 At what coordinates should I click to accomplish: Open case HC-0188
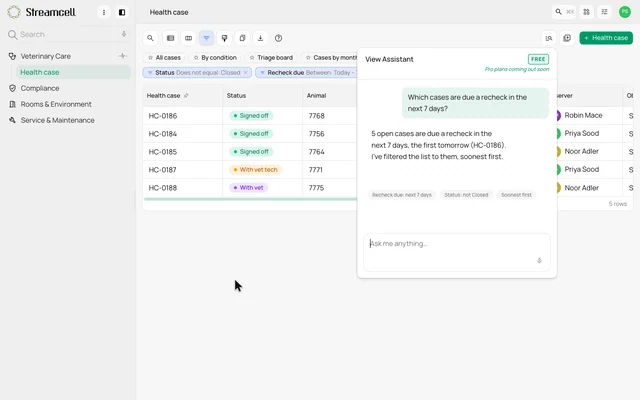point(163,188)
